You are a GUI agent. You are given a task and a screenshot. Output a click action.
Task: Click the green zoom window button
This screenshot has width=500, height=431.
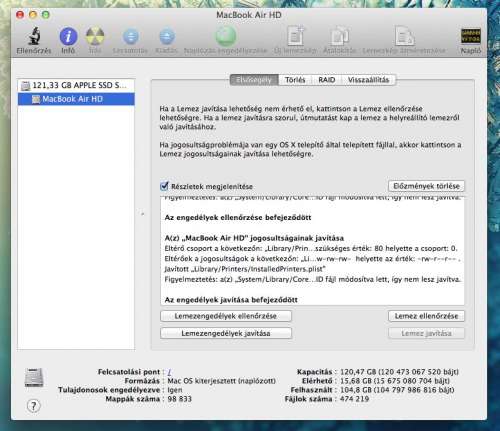[45, 15]
